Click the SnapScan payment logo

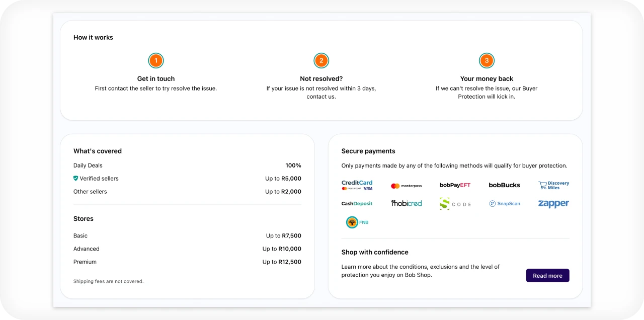click(x=505, y=204)
